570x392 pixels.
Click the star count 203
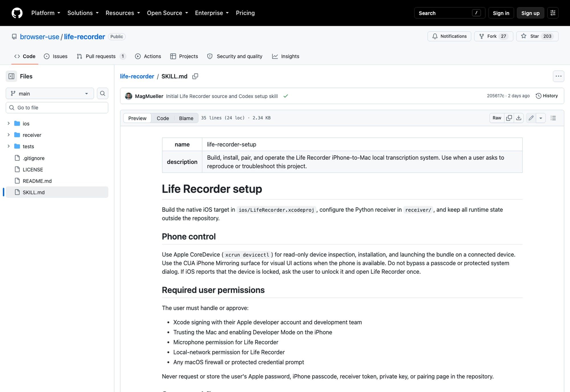point(547,36)
